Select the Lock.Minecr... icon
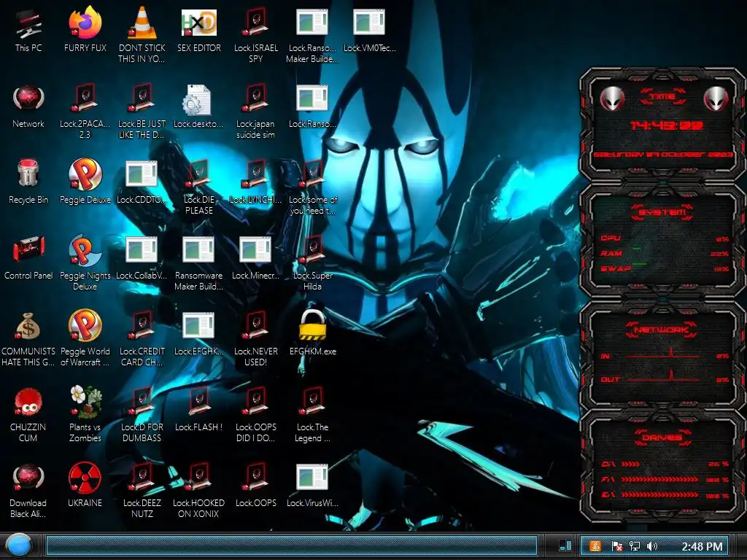 [x=255, y=249]
